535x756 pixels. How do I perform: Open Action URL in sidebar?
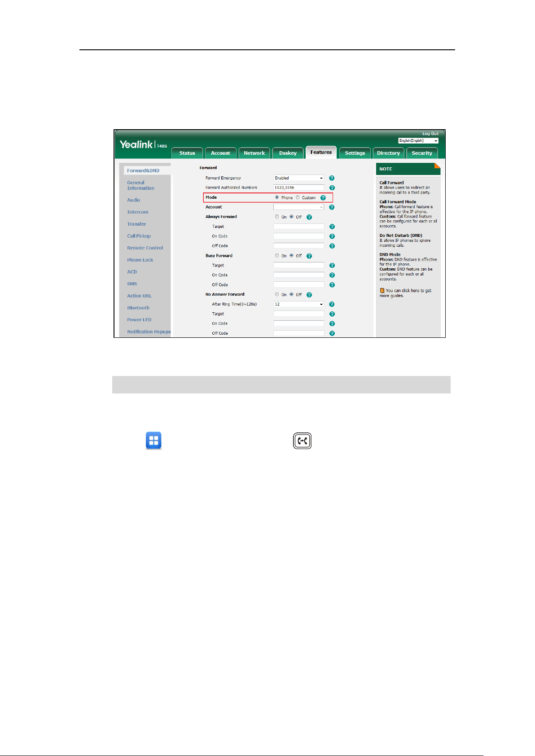(x=139, y=296)
